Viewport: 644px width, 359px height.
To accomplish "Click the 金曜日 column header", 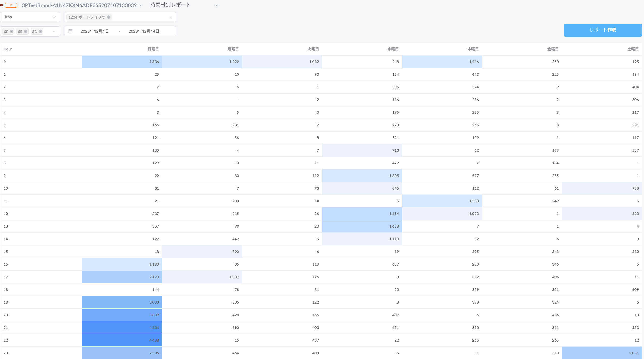I will pyautogui.click(x=553, y=49).
